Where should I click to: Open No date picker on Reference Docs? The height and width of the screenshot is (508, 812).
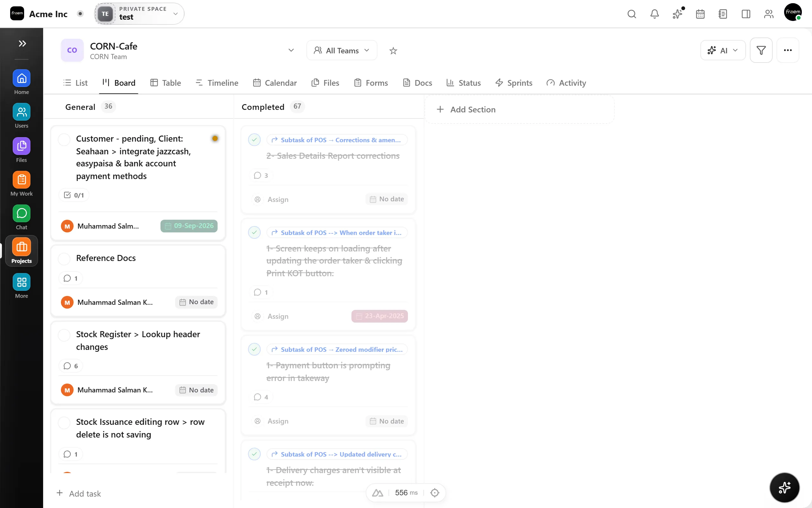pos(196,302)
